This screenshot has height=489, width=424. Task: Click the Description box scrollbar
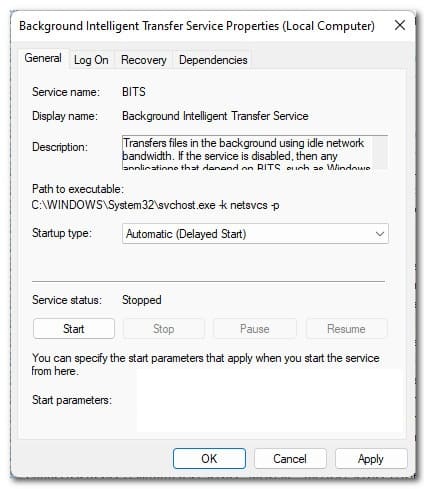(380, 153)
